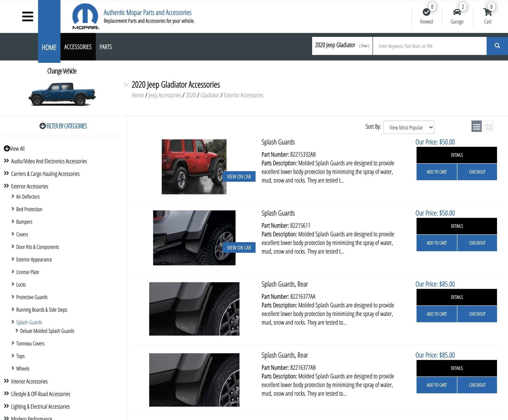Switch to grid view layout
The height and width of the screenshot is (420, 508).
point(489,127)
